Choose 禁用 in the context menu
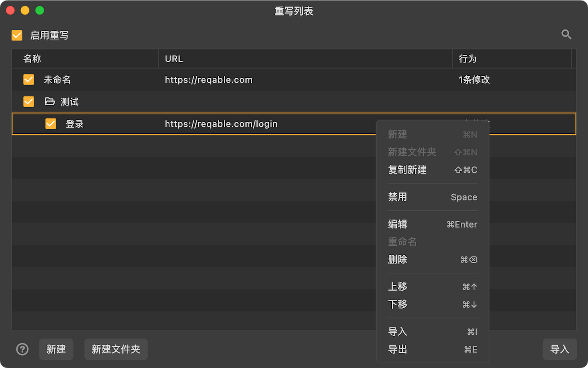This screenshot has height=368, width=588. click(x=433, y=197)
